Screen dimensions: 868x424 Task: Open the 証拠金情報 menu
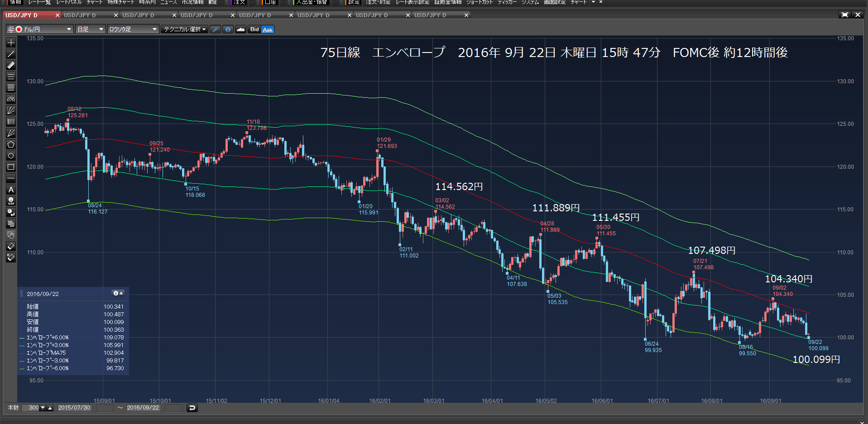(x=448, y=2)
